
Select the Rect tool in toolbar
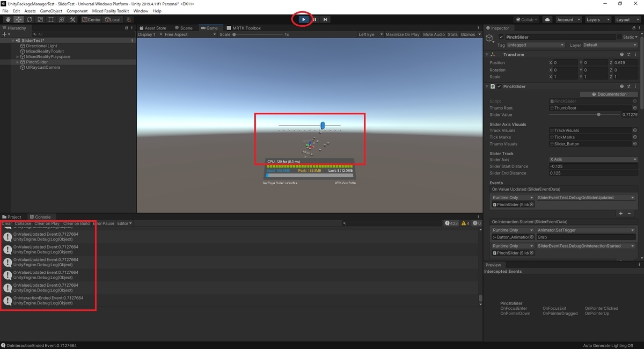coord(50,20)
